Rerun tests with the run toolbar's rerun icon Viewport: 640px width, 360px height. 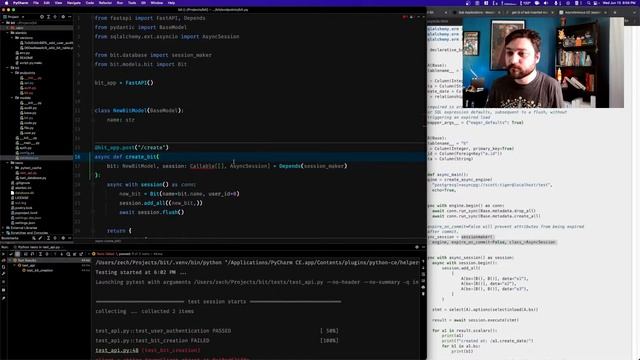(x=4, y=254)
